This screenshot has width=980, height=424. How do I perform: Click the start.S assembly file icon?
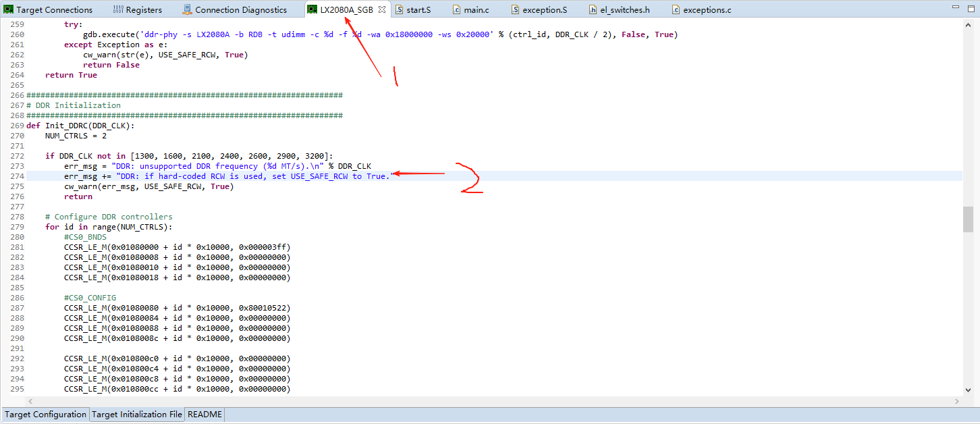(x=398, y=9)
